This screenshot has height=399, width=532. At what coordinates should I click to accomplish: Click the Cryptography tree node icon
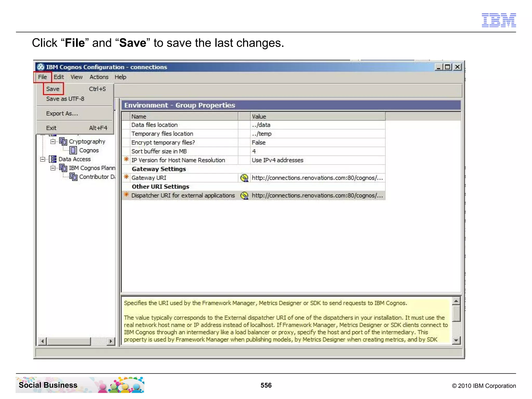tap(63, 142)
